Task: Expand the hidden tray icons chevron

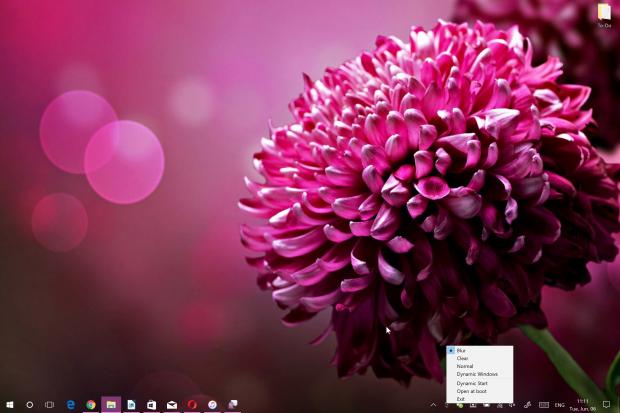Action: [x=433, y=405]
